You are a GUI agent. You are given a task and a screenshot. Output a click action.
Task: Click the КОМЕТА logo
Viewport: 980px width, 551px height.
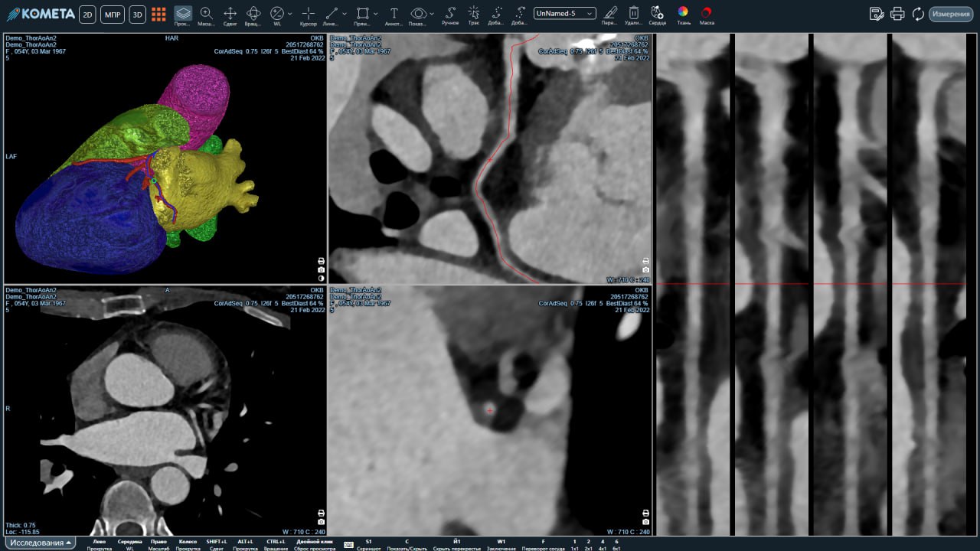pos(40,14)
